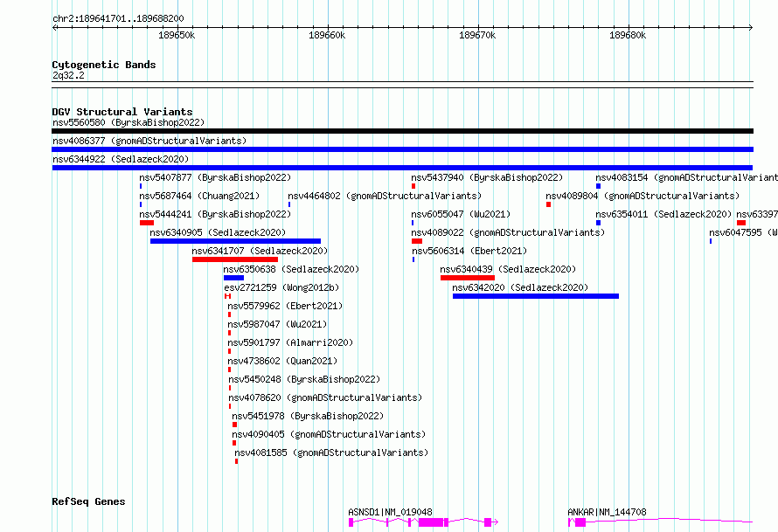Screen dimensions: 778x532
Task: Open nsv4078620 (gnomADStructuralVariants) variant
Action: (x=325, y=397)
